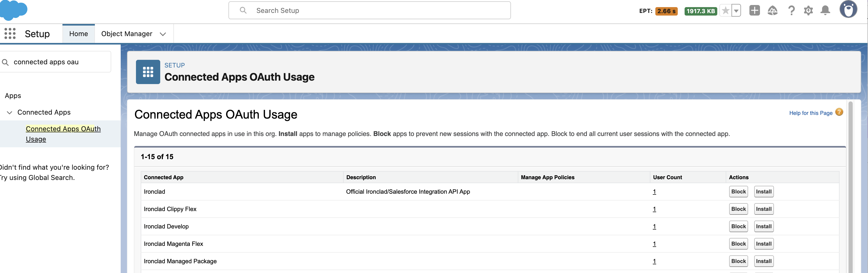This screenshot has height=273, width=868.
Task: Expand the Object Manager chevron
Action: tap(163, 34)
